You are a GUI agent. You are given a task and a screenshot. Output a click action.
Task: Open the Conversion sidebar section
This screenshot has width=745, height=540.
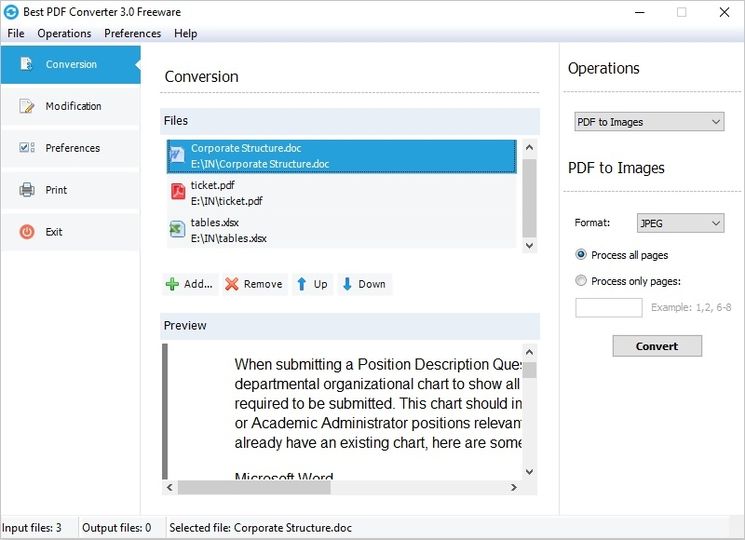71,65
